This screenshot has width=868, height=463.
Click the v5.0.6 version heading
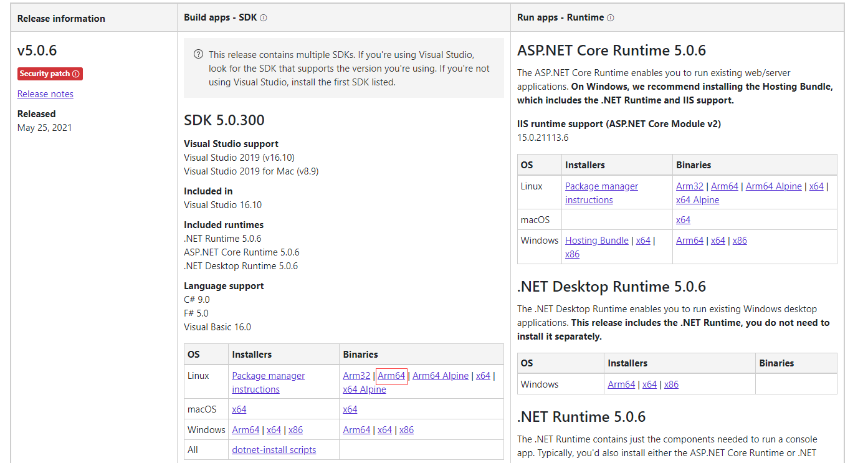point(37,51)
